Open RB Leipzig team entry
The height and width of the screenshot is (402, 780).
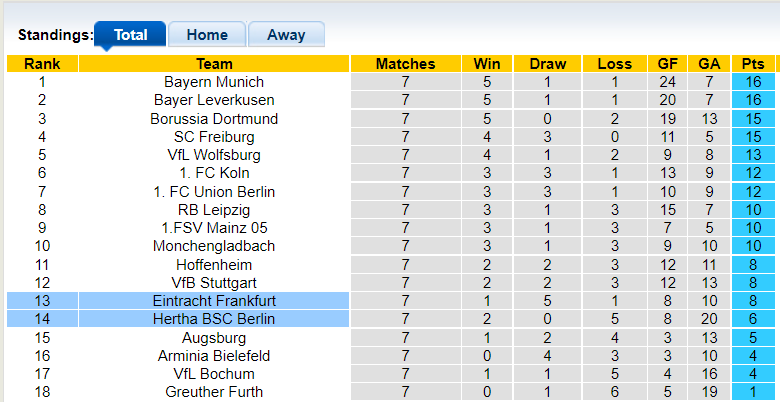click(x=214, y=210)
